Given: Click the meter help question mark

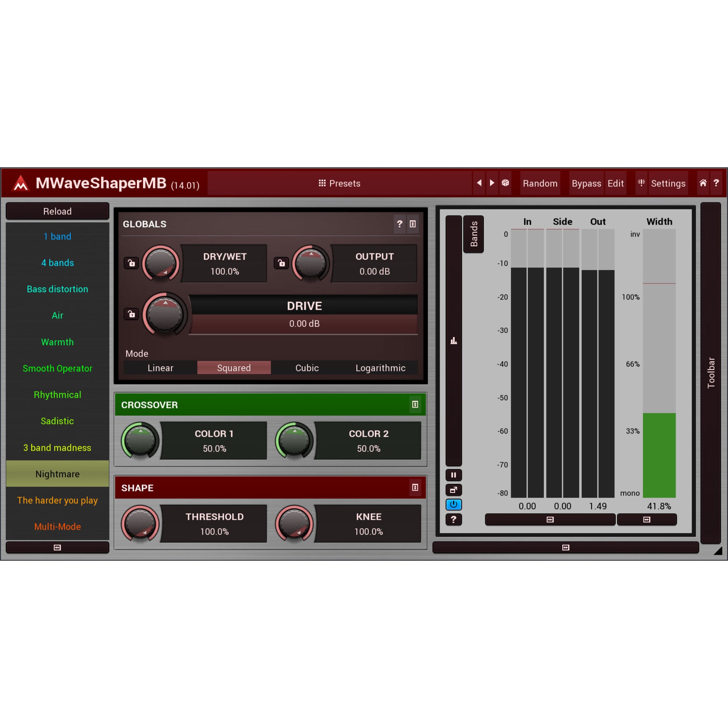Looking at the screenshot, I should click(x=454, y=520).
